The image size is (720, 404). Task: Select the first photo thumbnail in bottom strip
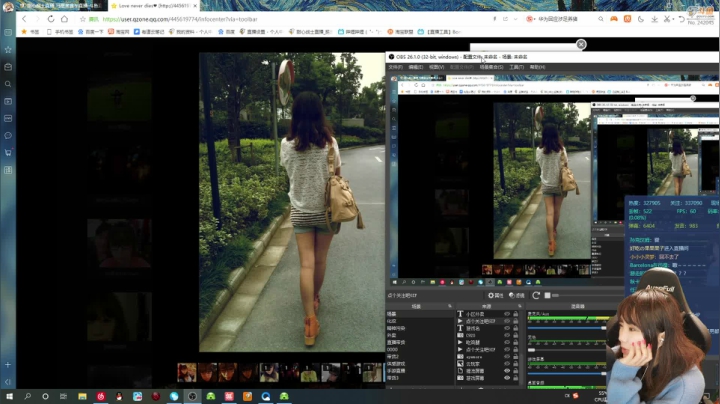(x=186, y=372)
